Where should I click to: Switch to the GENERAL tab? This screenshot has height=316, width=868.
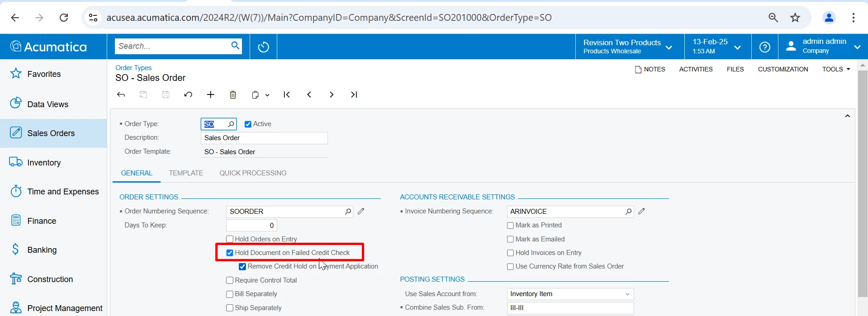(137, 173)
